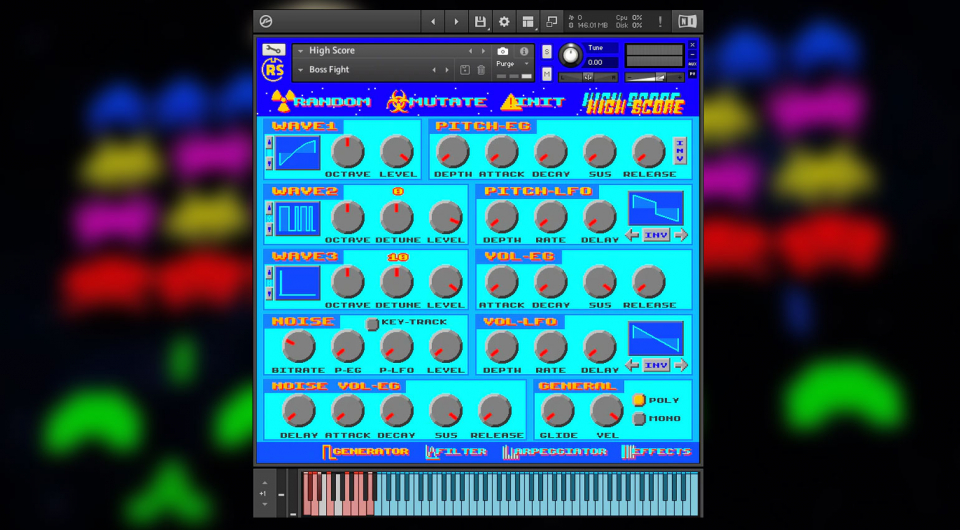Open Kontakt settings gear icon
The width and height of the screenshot is (960, 530).
coord(504,21)
